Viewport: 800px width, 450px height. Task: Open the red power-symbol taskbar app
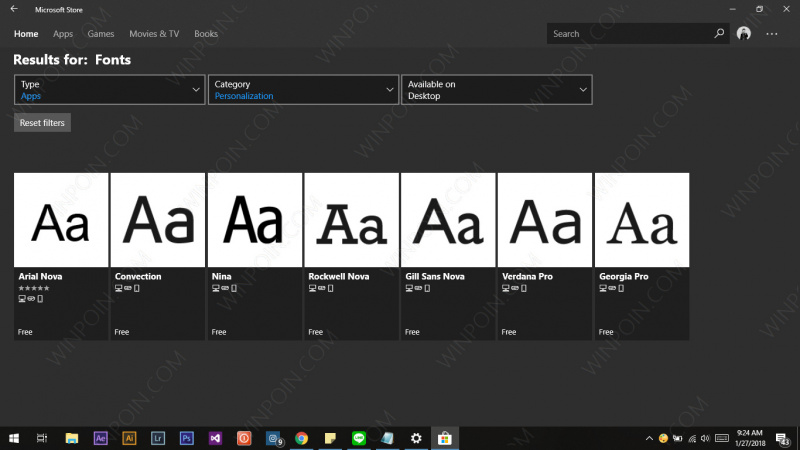pyautogui.click(x=244, y=438)
